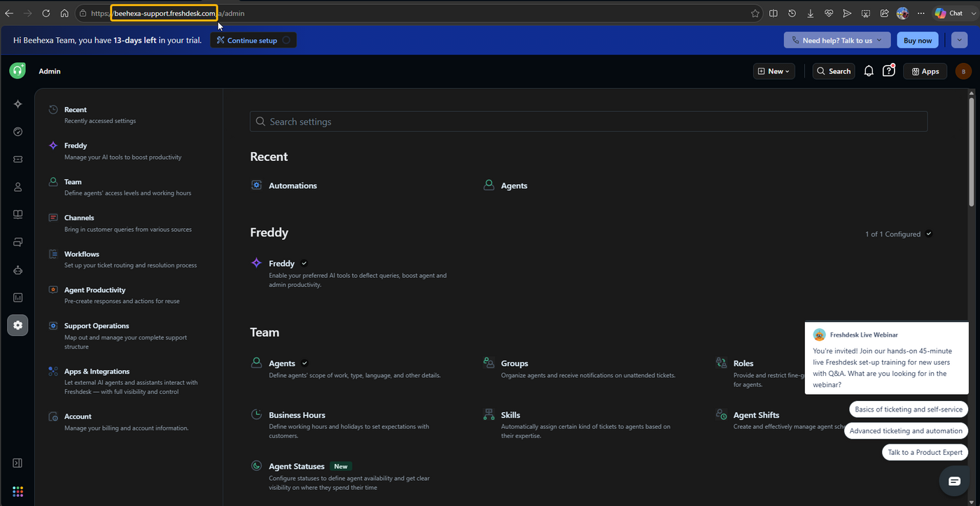Screen dimensions: 980x506
Task: Open the Contacts person icon in sidebar
Action: [x=17, y=187]
